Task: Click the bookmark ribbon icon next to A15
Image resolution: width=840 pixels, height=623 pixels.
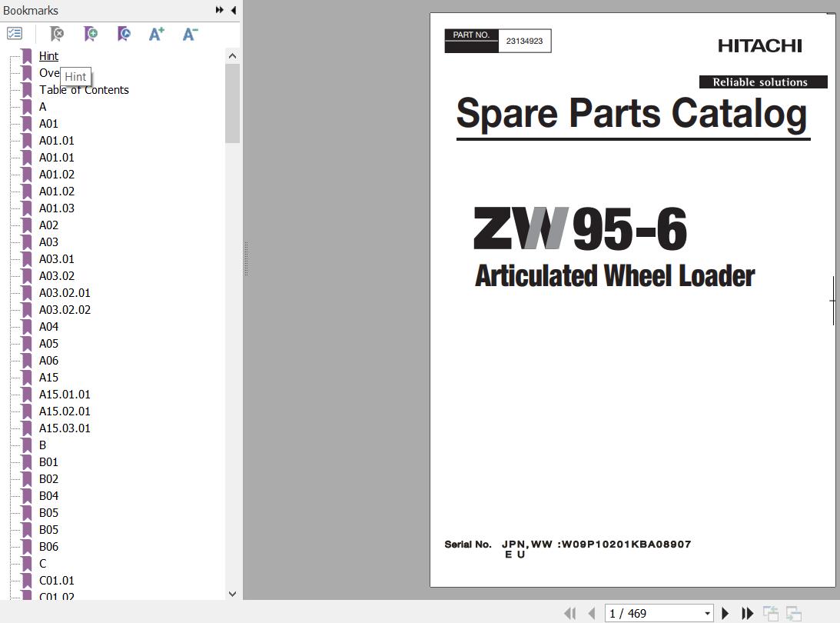Action: 27,378
